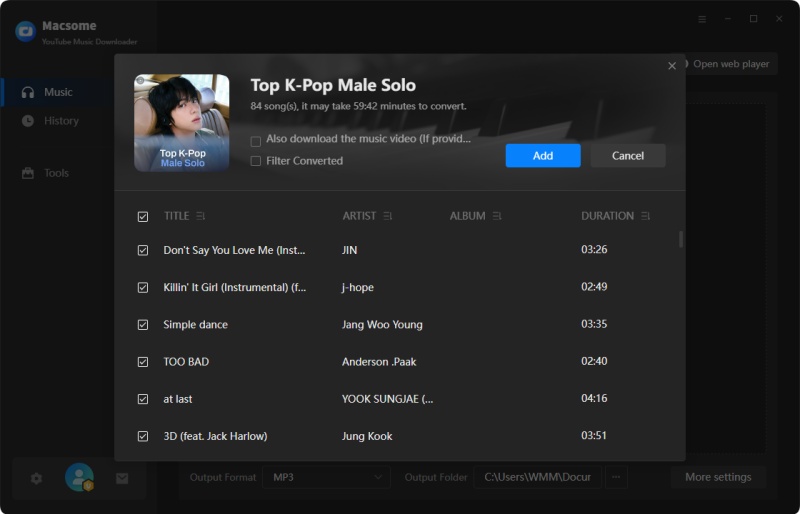Click the Add button
Screen dimensions: 800x514
click(x=543, y=156)
